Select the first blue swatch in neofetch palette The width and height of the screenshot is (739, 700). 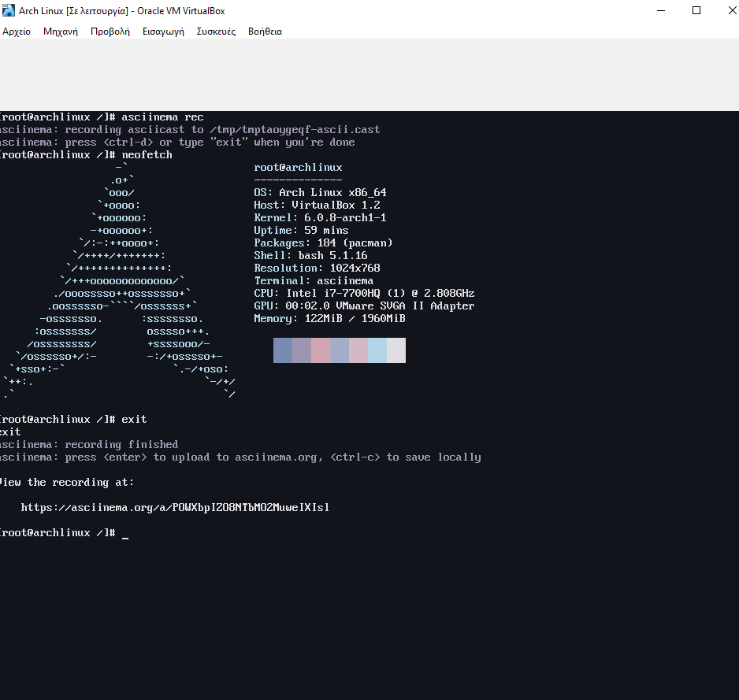pyautogui.click(x=283, y=350)
